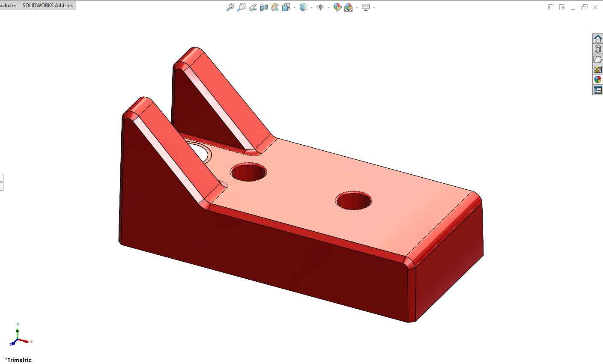Open the Edit Appearance tool
603x364 pixels.
click(337, 7)
